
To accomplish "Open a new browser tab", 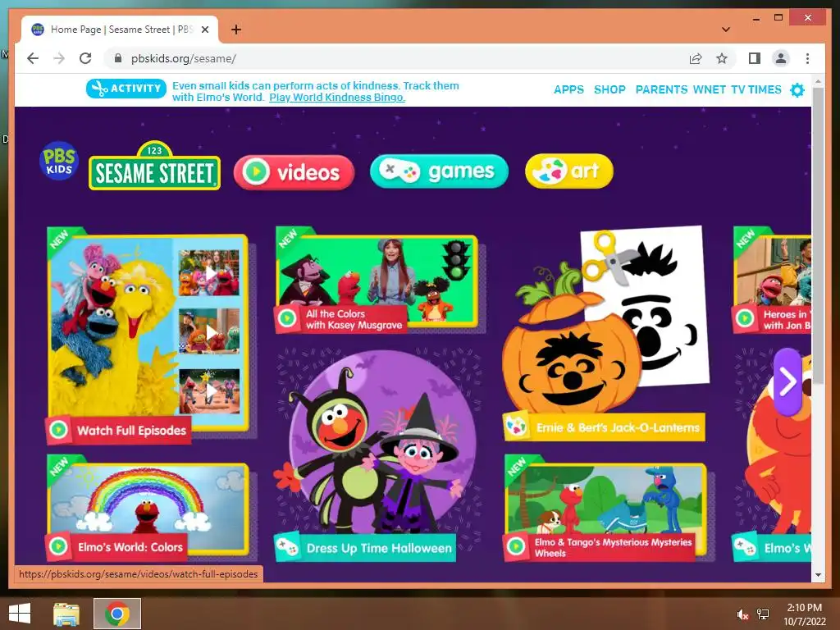I will (x=235, y=30).
